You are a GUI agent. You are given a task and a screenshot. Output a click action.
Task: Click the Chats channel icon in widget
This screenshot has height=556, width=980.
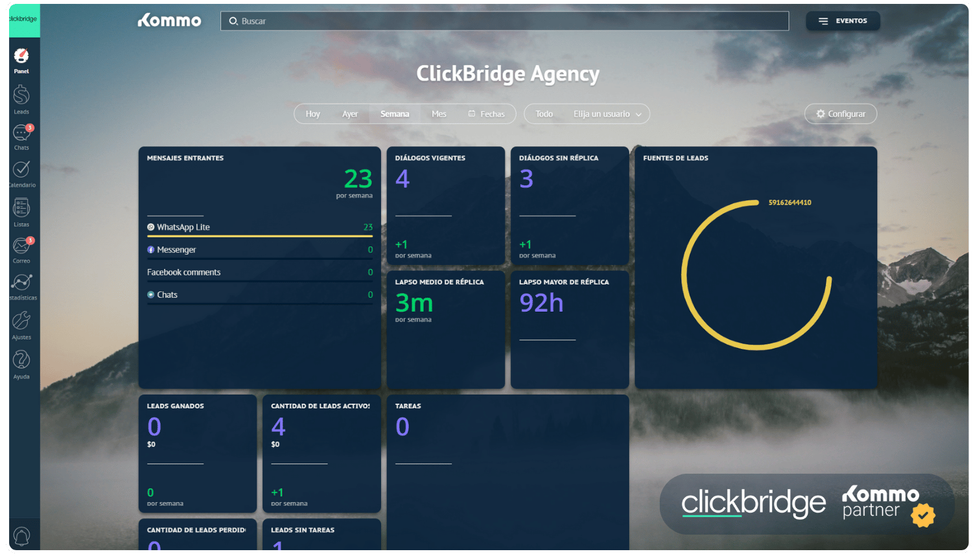pyautogui.click(x=151, y=295)
